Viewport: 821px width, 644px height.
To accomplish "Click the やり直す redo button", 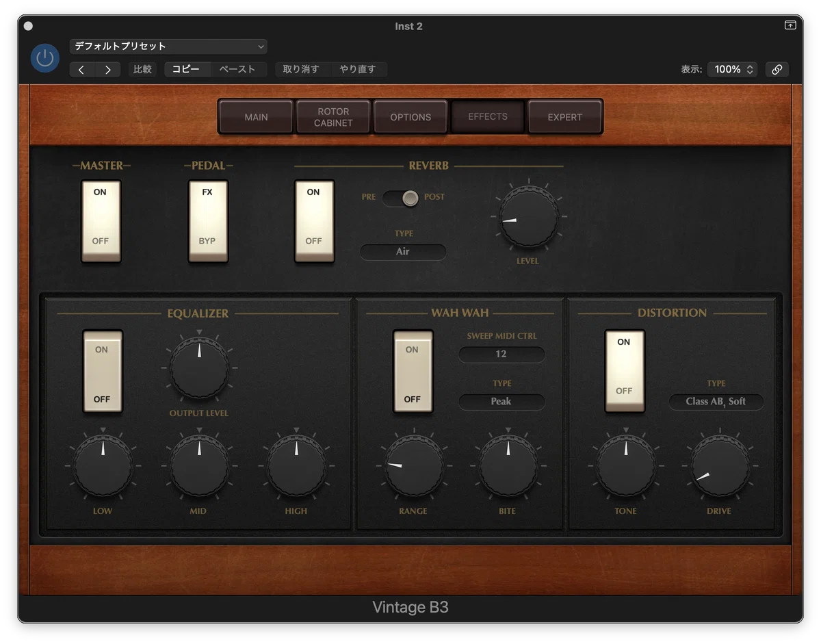I will (x=358, y=69).
